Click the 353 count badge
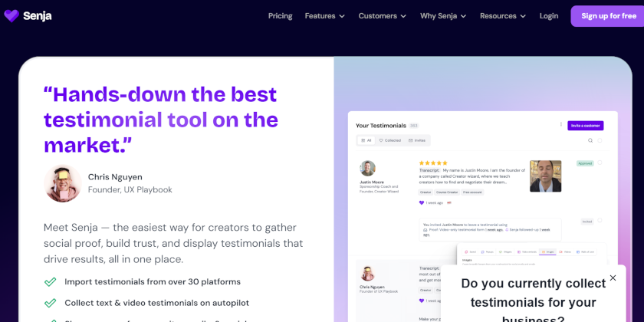 tap(413, 126)
